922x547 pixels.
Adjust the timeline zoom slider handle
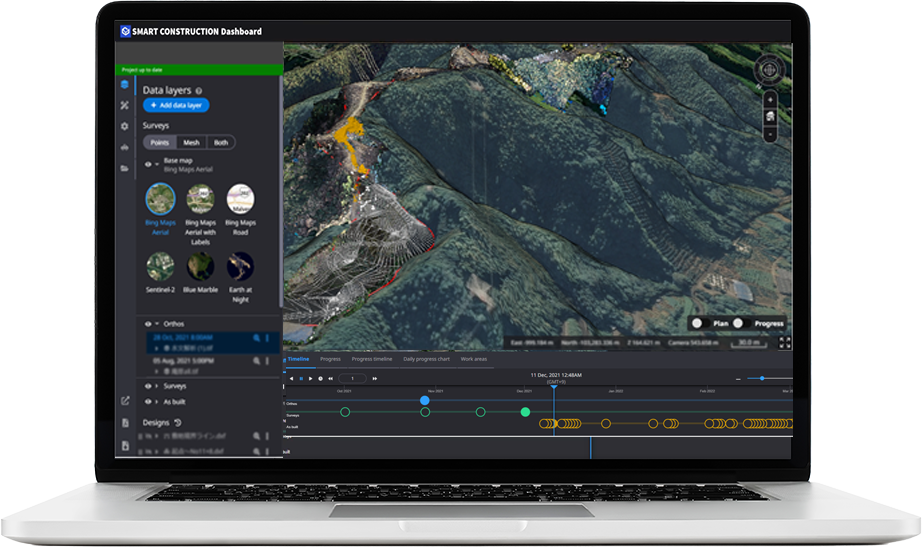[762, 378]
